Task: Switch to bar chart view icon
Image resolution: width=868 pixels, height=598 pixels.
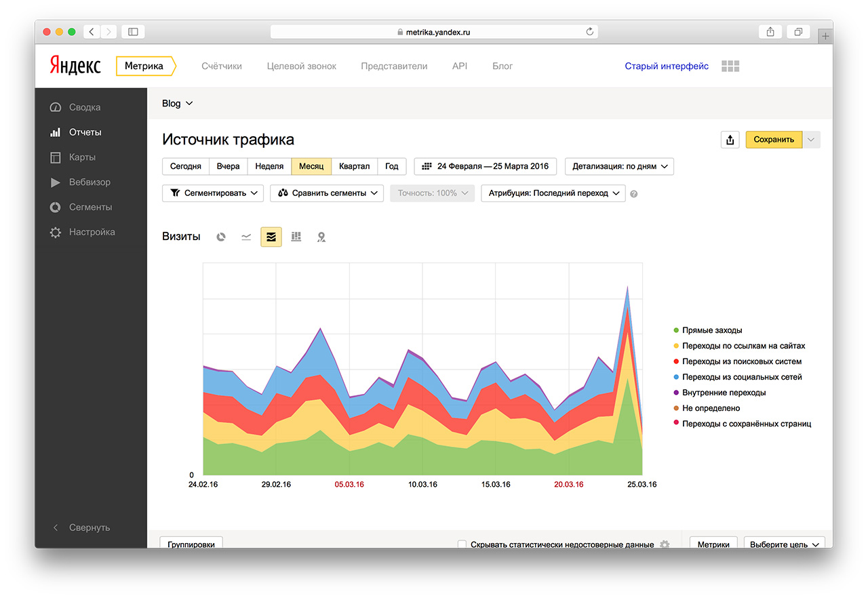Action: click(x=296, y=237)
